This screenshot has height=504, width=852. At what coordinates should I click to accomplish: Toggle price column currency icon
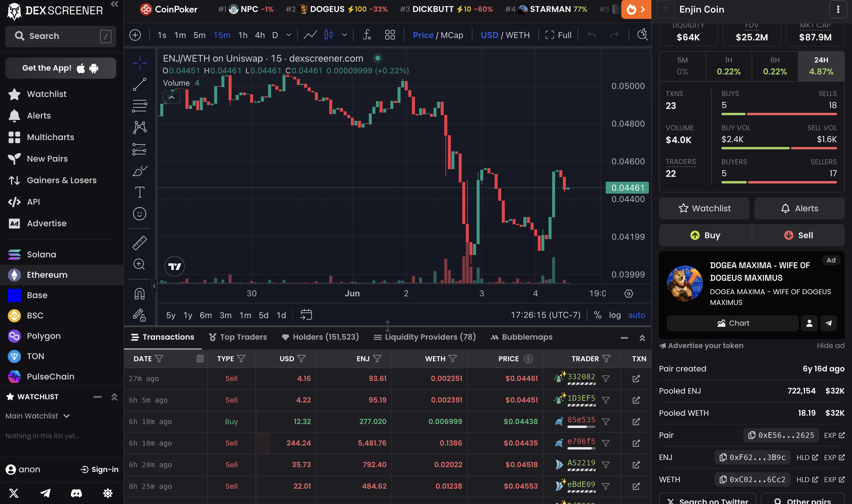tap(528, 359)
